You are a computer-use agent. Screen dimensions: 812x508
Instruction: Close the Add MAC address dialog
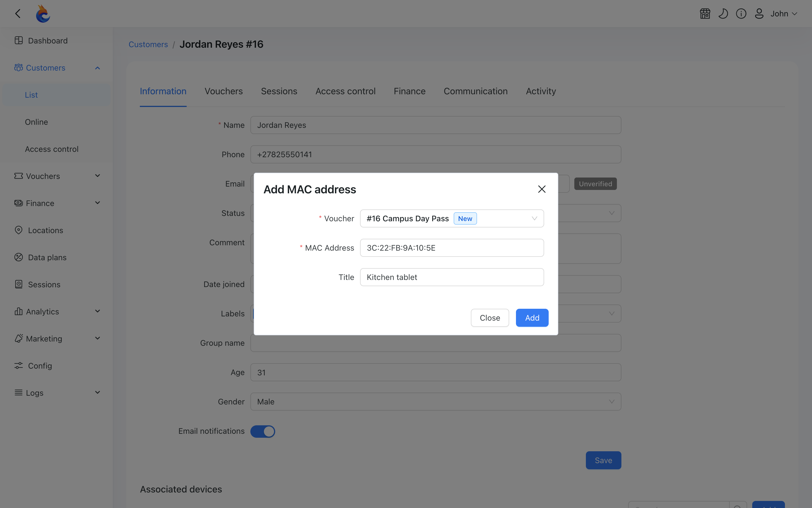(x=542, y=189)
